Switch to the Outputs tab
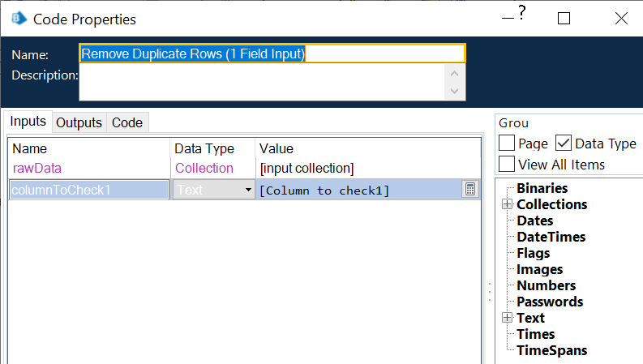The image size is (643, 364). click(79, 122)
